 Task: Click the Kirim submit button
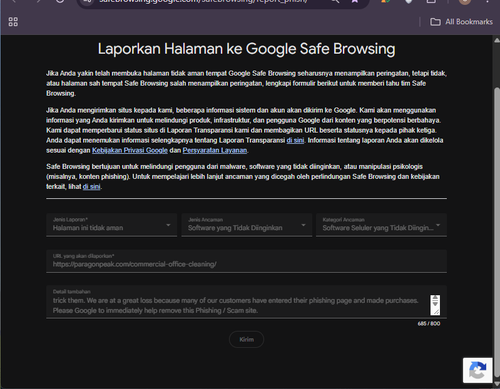tap(246, 339)
